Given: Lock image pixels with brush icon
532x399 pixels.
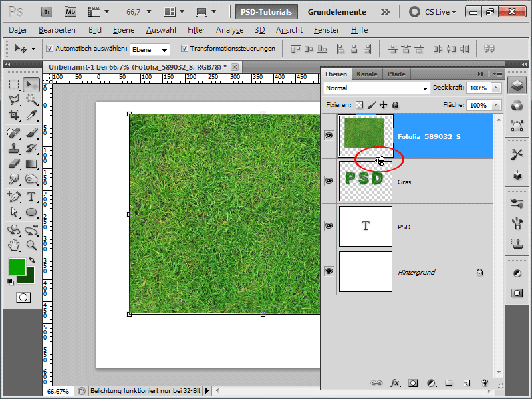Looking at the screenshot, I should click(371, 105).
